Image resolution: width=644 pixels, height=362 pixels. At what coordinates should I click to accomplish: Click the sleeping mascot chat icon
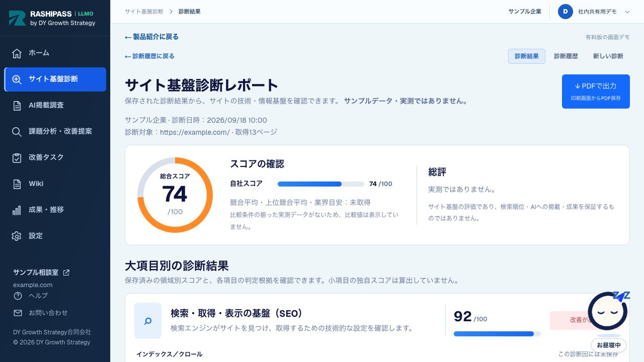pos(607,311)
